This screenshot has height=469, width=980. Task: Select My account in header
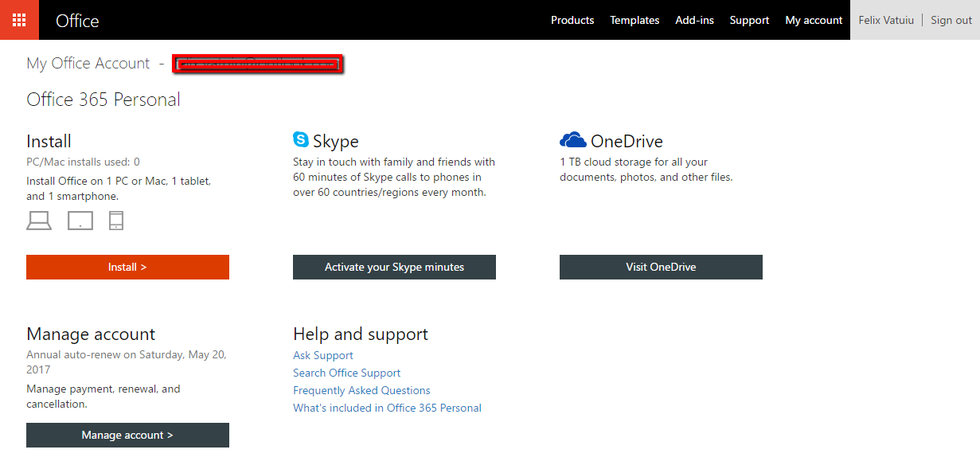[x=814, y=21]
